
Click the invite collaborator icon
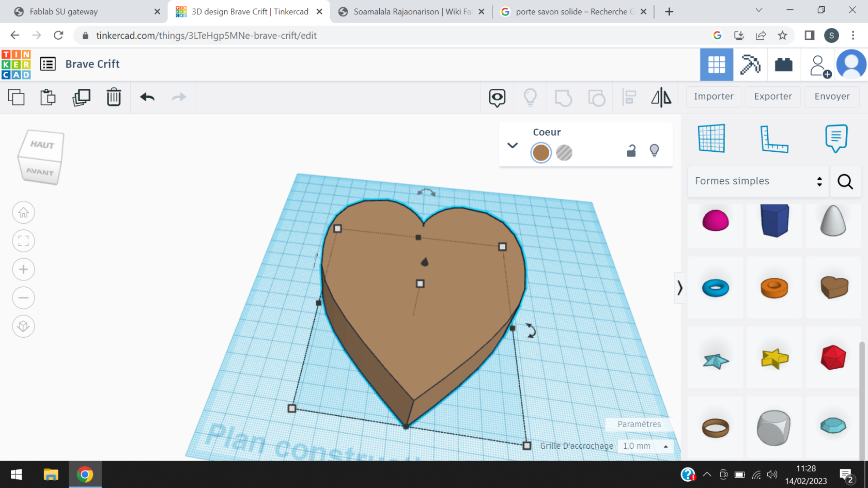coord(820,66)
